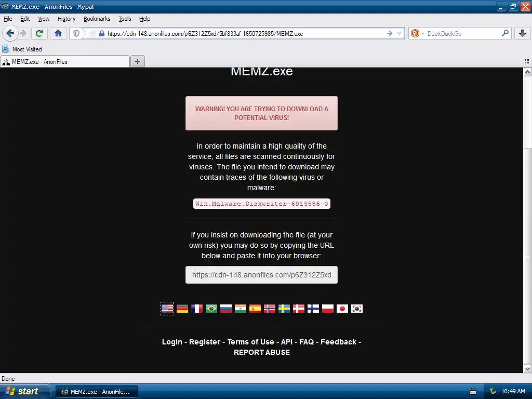Image resolution: width=532 pixels, height=399 pixels.
Task: Select the Spanish flag language
Action: click(255, 309)
